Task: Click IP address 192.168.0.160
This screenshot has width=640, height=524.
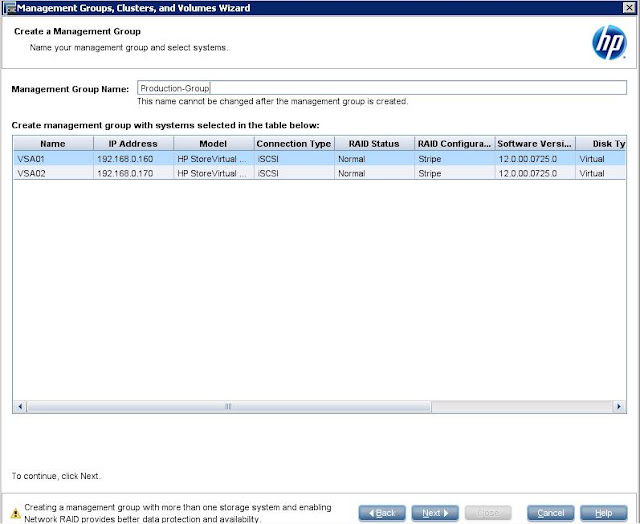Action: (133, 159)
